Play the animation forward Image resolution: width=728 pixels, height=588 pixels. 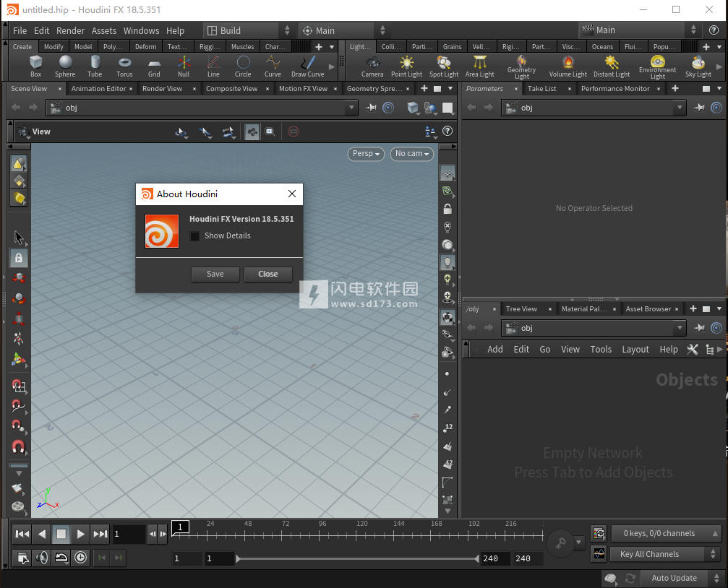click(80, 534)
